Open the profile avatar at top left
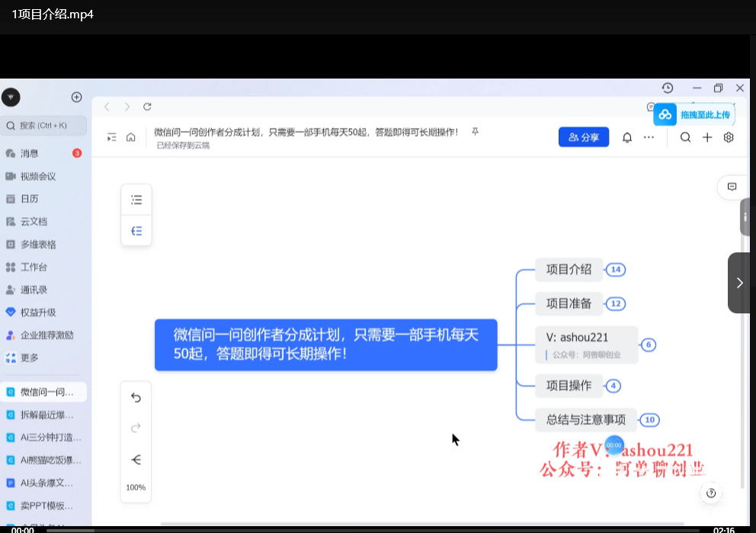Screen dimensions: 756x533 pyautogui.click(x=11, y=97)
